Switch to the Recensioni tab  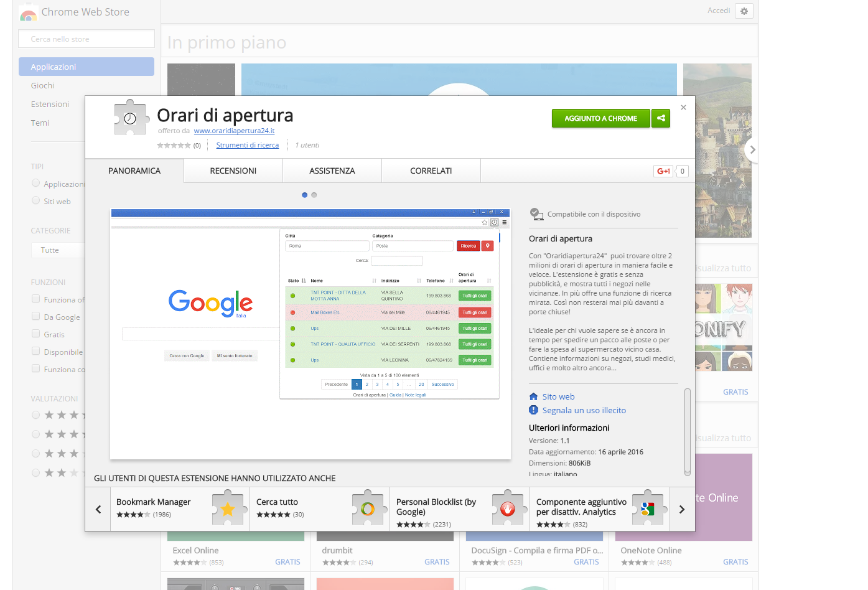click(x=233, y=171)
